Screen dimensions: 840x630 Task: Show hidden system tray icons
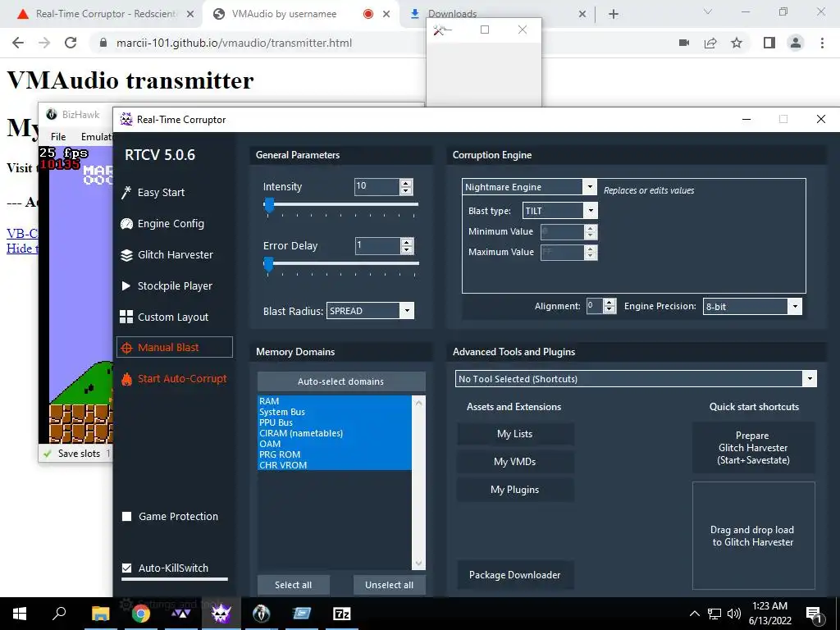click(694, 614)
